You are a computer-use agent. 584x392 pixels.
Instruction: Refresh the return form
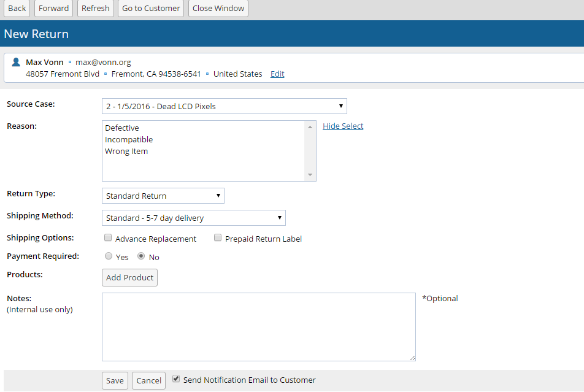point(95,9)
